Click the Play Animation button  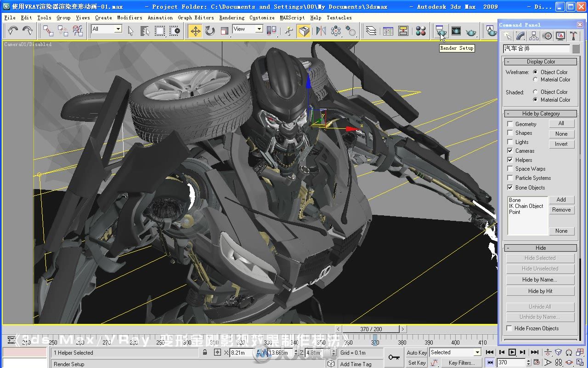[512, 352]
